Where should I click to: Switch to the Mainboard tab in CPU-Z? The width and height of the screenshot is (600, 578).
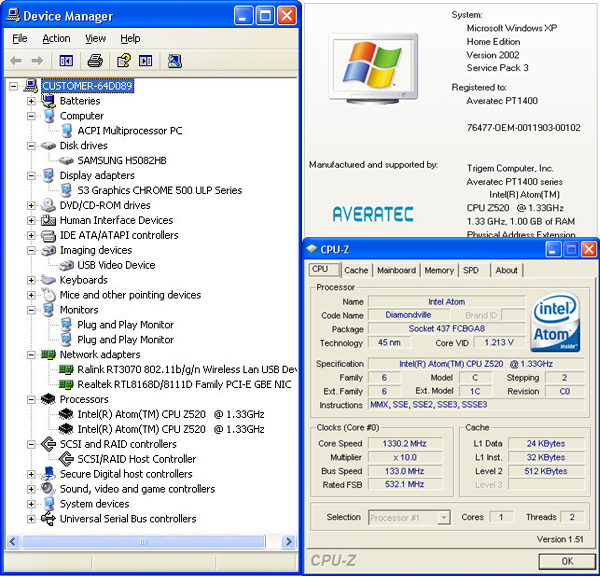[396, 270]
